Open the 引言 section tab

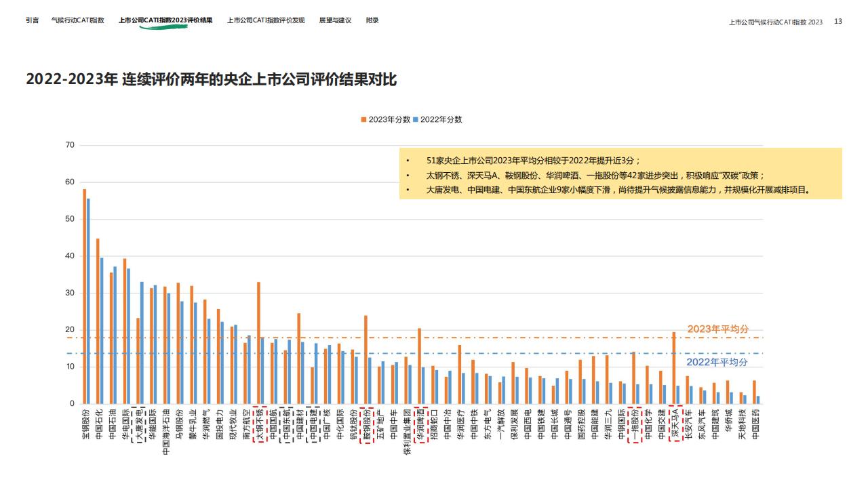[32, 20]
